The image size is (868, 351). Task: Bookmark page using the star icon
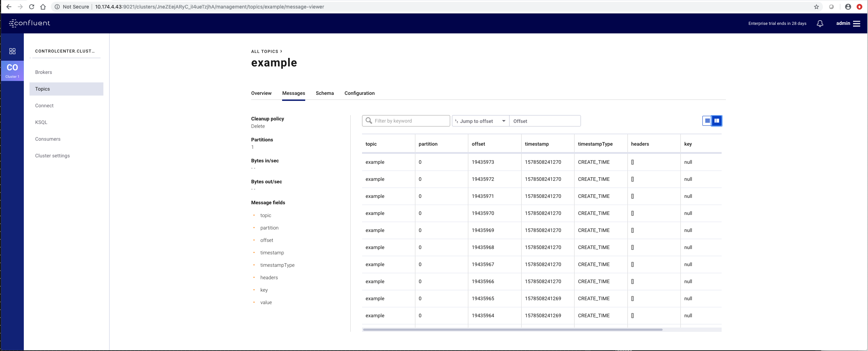tap(816, 7)
